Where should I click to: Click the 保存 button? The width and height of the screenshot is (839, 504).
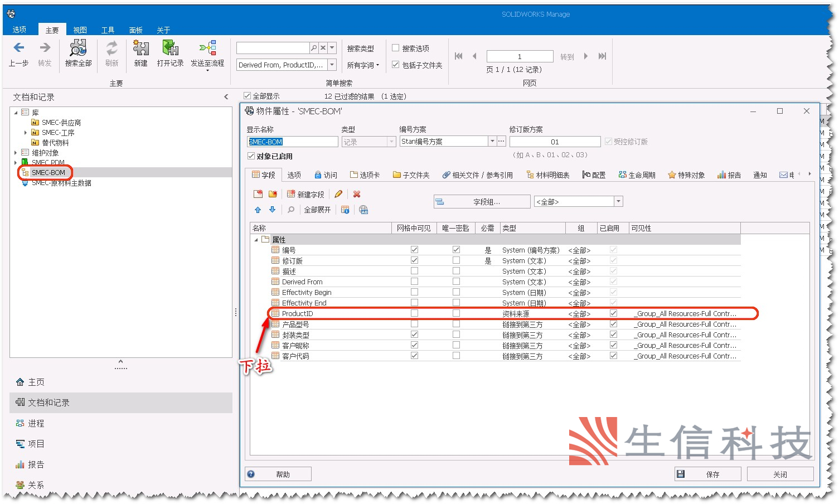coord(708,474)
